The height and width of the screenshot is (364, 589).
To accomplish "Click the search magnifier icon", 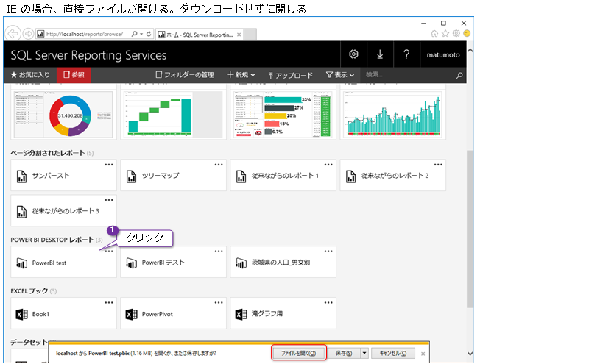I will click(x=459, y=76).
